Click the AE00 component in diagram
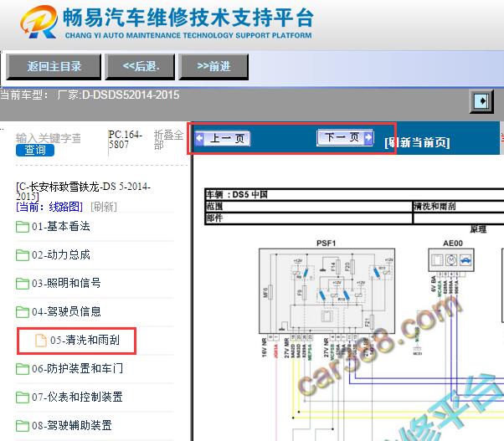504x441 pixels. click(451, 260)
